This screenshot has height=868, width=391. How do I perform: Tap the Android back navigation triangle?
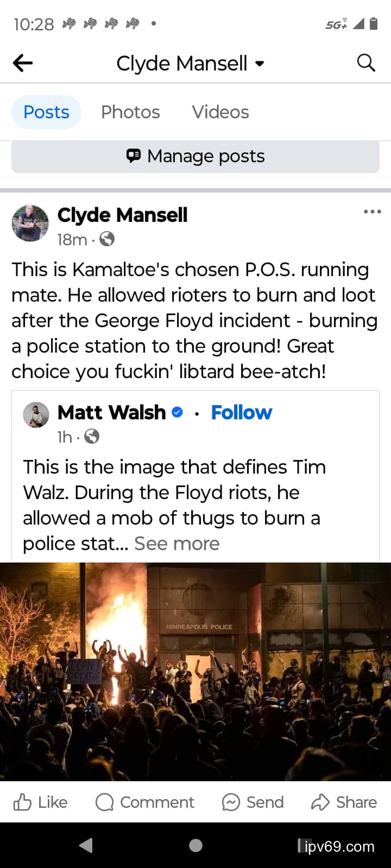point(86,845)
